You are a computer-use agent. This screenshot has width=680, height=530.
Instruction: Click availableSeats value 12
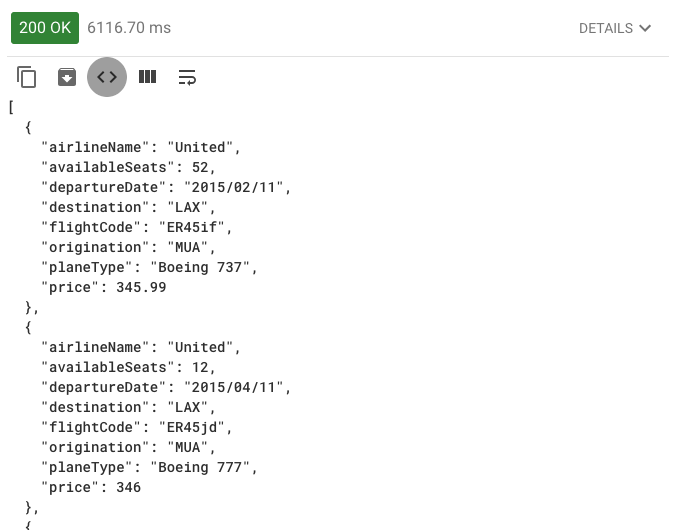coord(200,367)
